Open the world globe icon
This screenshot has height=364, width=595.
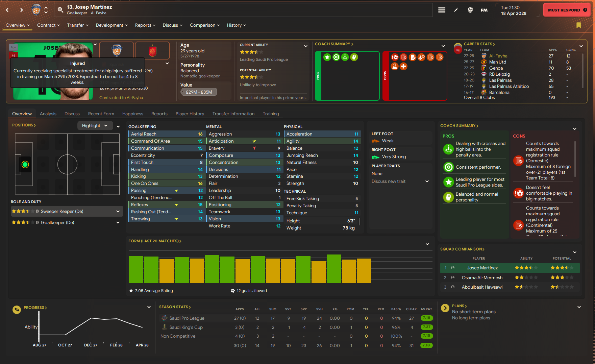470,10
